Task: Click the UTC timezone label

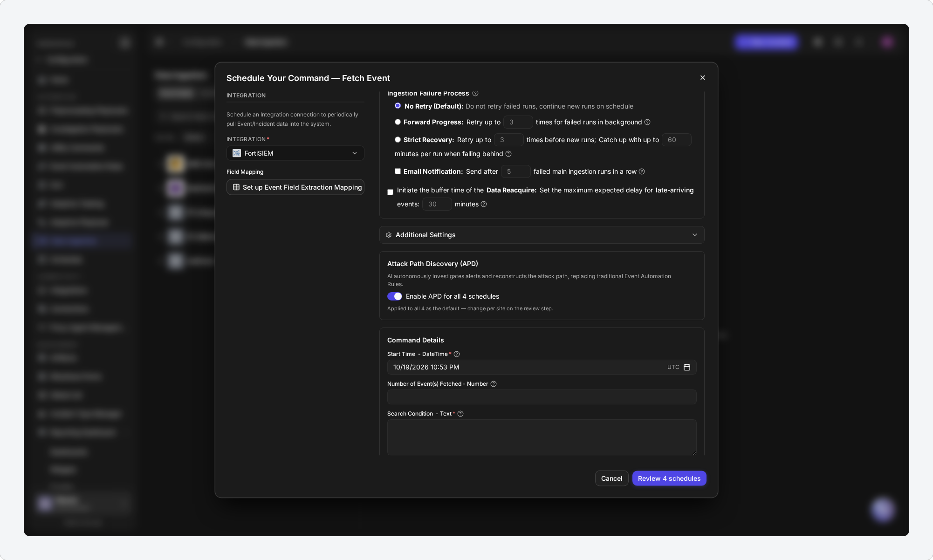Action: 673,367
